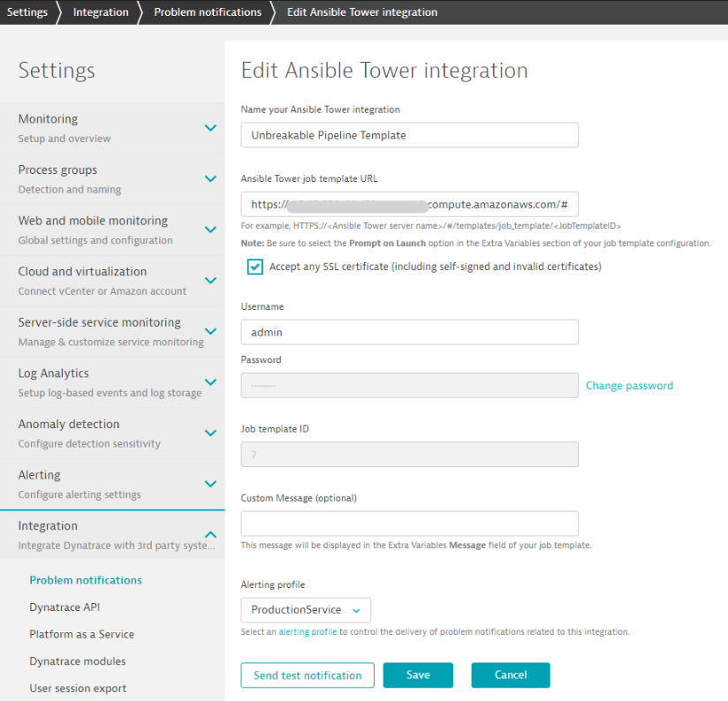
Task: Click the Accept any SSL certificate label
Action: (x=435, y=267)
